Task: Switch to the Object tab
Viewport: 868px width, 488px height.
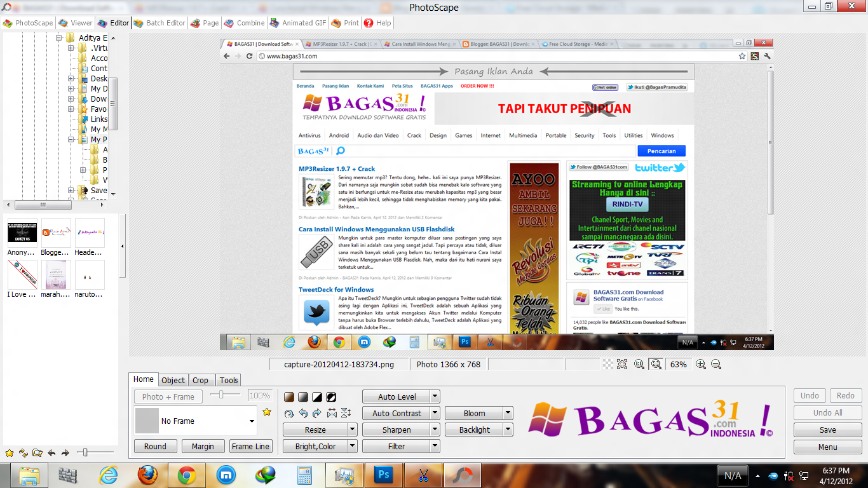Action: tap(173, 380)
